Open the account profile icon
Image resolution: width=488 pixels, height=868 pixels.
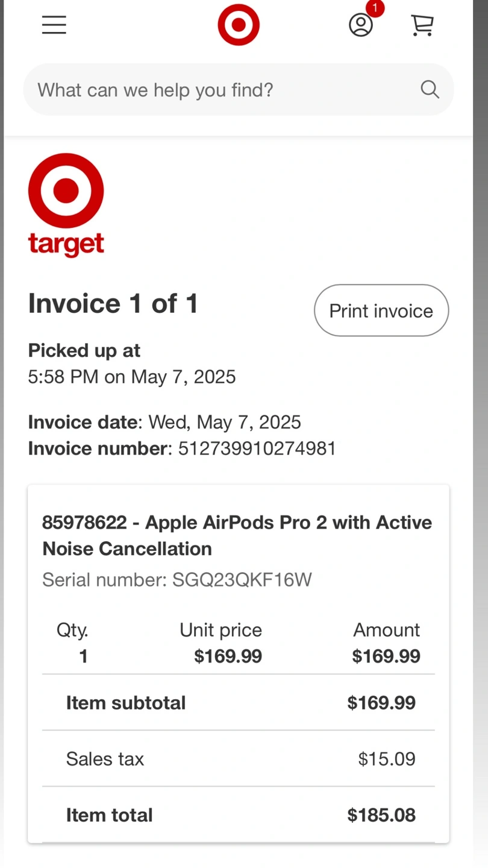coord(361,25)
